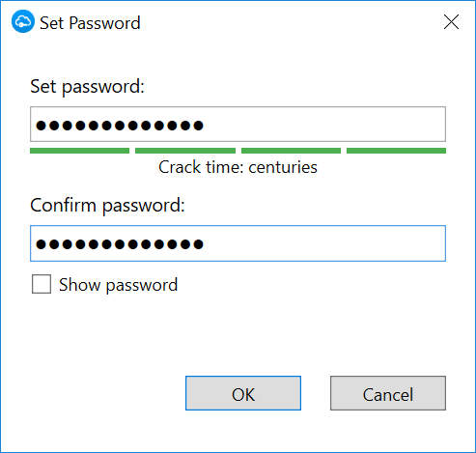Click the Set password: label

pyautogui.click(x=87, y=87)
